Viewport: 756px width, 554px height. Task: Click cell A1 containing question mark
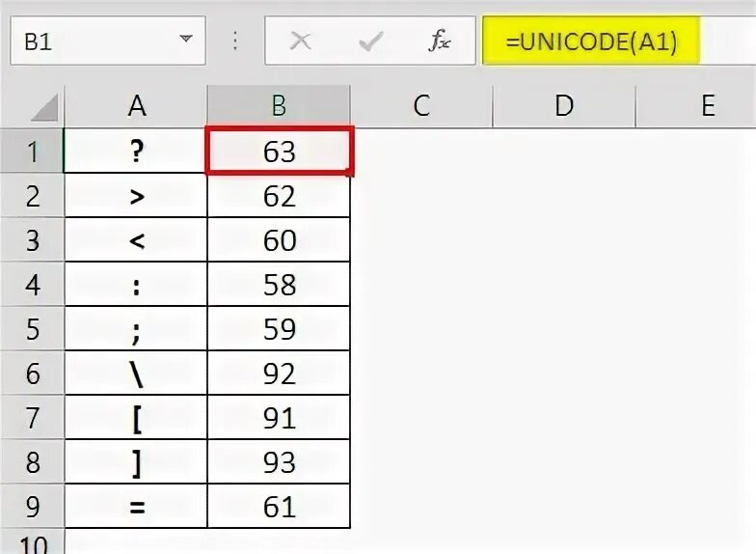tap(136, 151)
